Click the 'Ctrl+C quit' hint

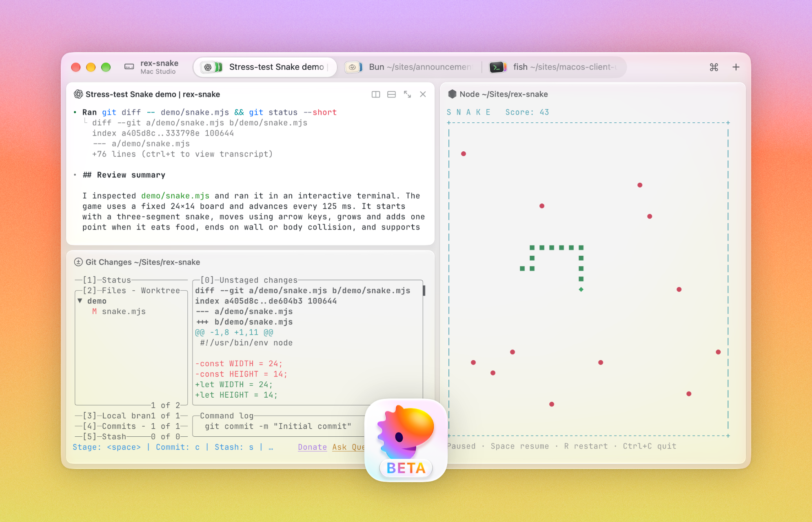[x=649, y=446]
